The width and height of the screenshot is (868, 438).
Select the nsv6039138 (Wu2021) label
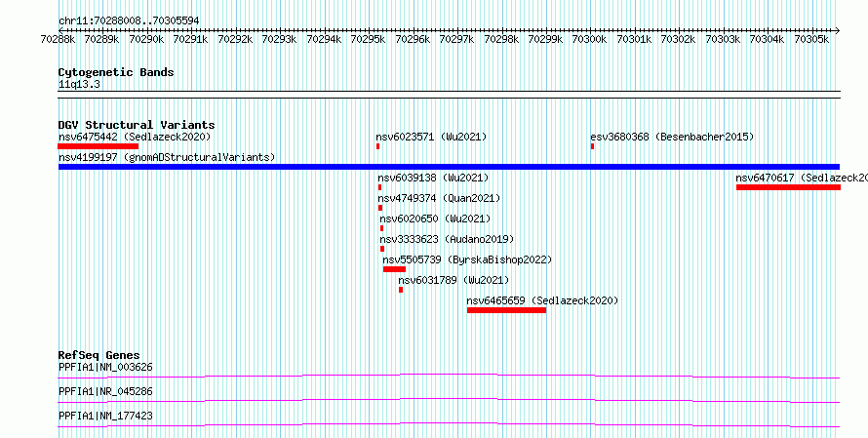433,178
